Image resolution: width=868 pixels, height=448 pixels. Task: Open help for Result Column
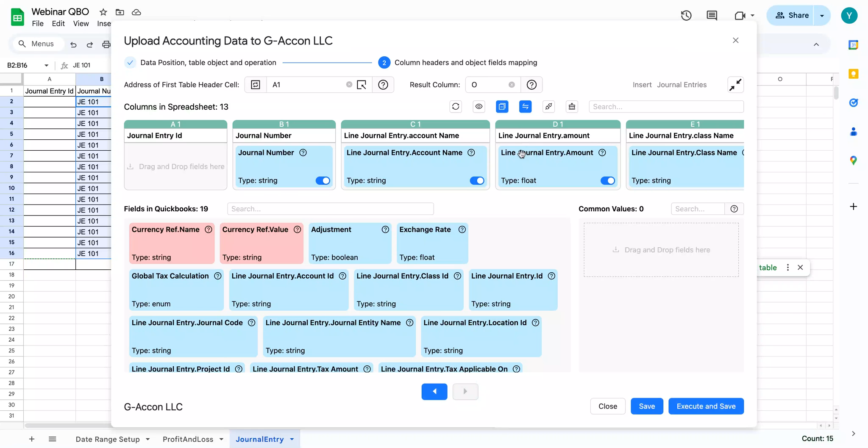[x=531, y=85]
